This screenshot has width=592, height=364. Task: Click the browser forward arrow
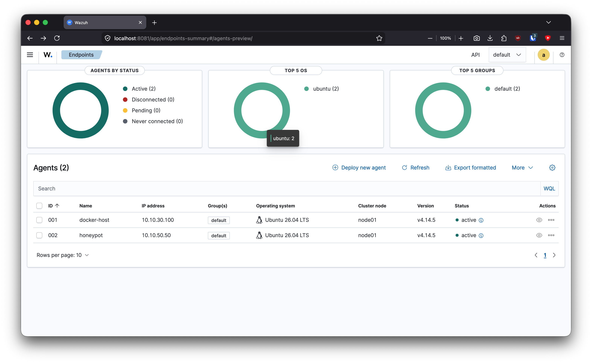pos(43,38)
